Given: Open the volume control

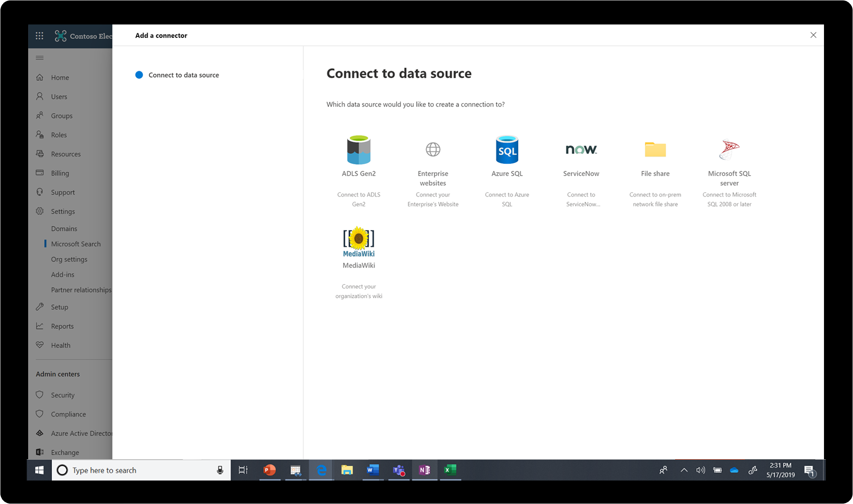Looking at the screenshot, I should 701,470.
